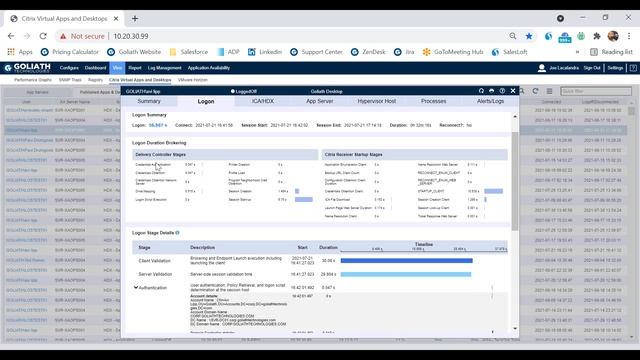Close the session details dialog
Image resolution: width=640 pixels, height=360 pixels.
513,91
